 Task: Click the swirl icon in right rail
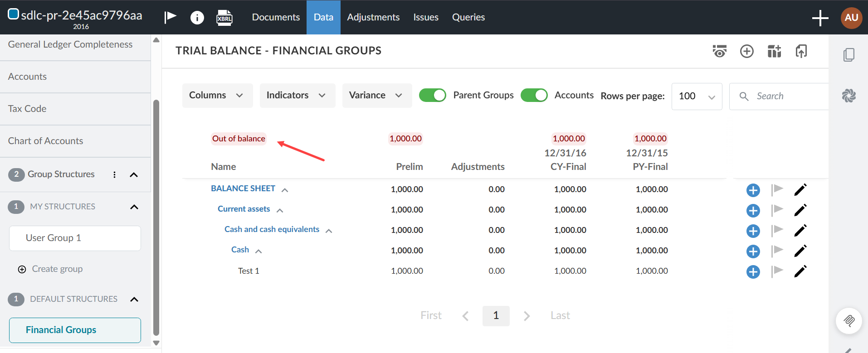click(849, 95)
